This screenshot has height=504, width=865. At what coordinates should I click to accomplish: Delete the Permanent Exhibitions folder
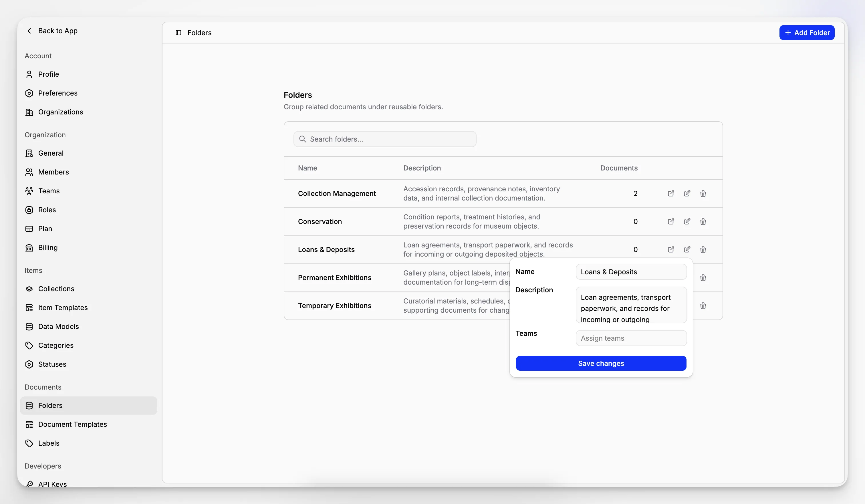703,277
